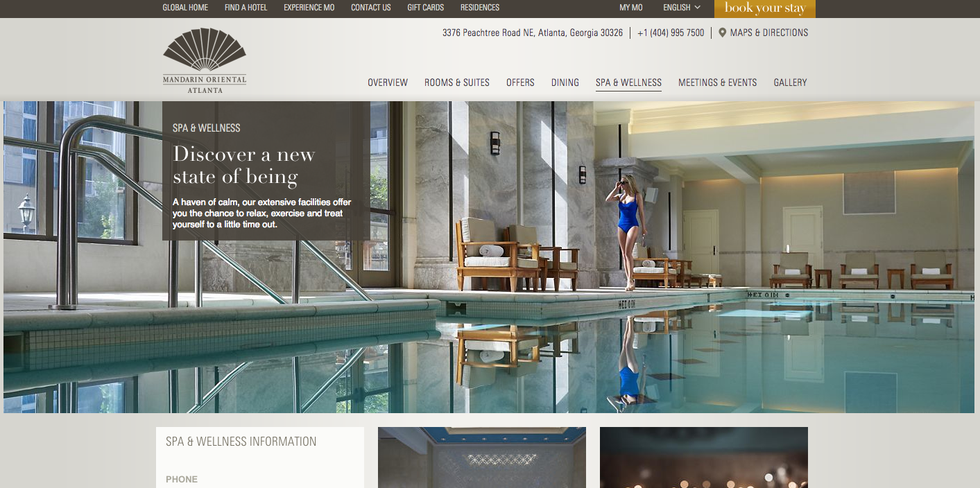Viewport: 980px width, 488px height.
Task: Click My MO account link
Action: pos(631,8)
